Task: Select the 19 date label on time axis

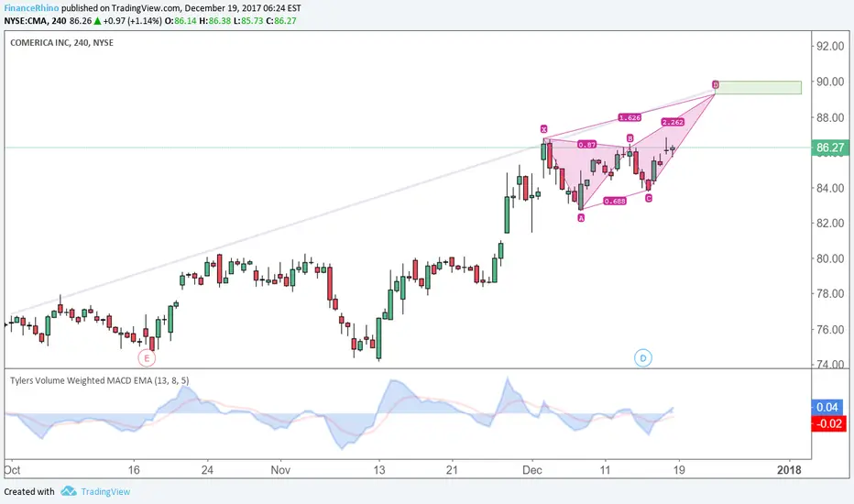Action: [679, 470]
